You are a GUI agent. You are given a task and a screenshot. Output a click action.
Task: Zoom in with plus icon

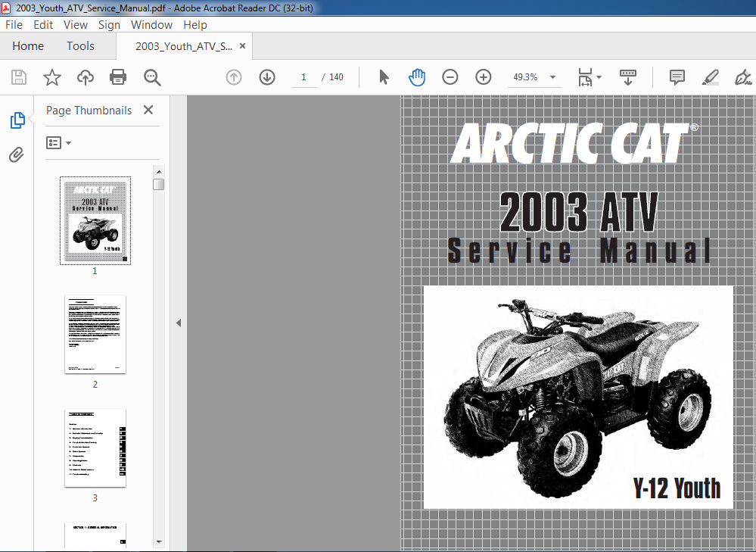(x=483, y=77)
